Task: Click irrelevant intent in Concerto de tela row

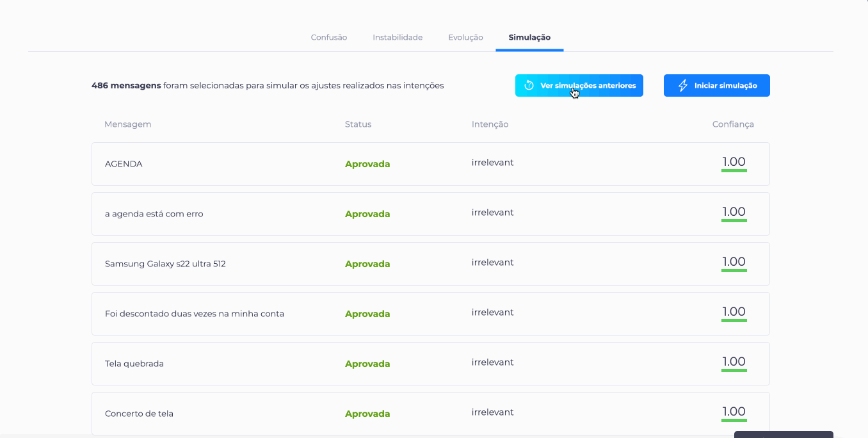Action: [x=493, y=412]
